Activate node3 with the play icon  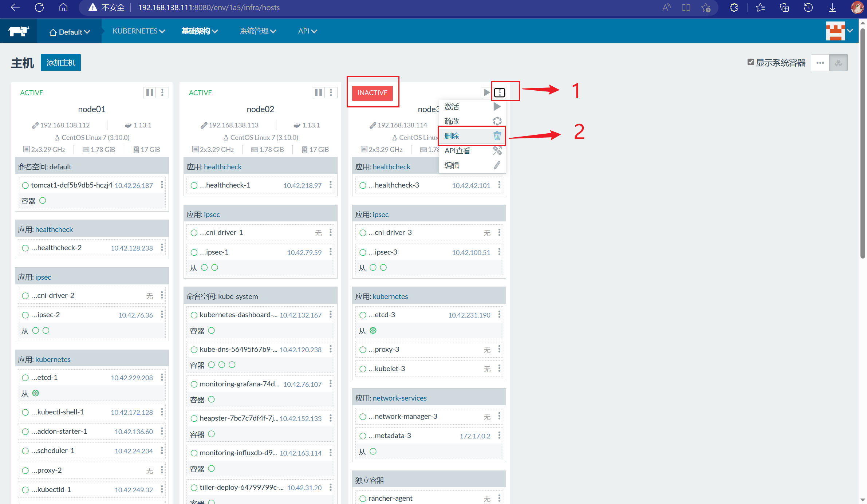point(486,92)
